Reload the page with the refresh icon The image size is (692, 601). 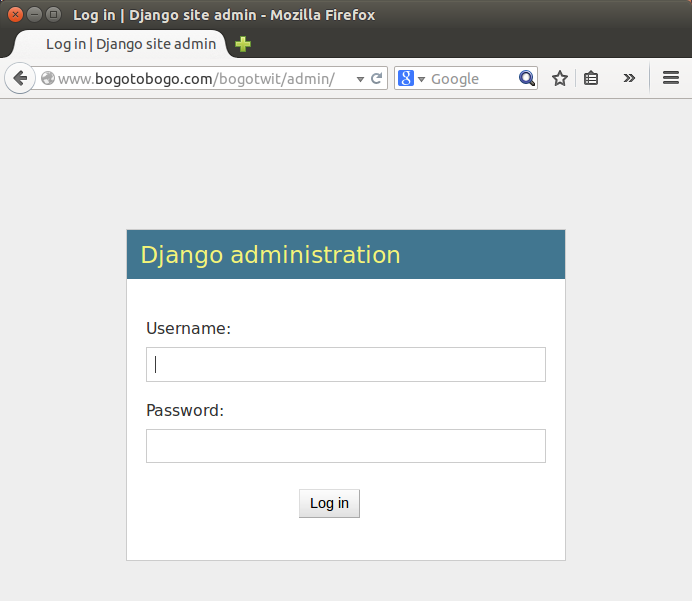pos(376,79)
